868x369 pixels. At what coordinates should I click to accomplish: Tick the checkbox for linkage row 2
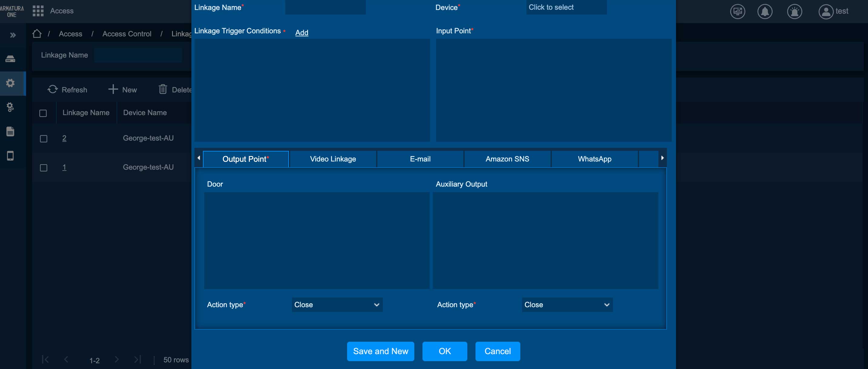[x=44, y=138]
